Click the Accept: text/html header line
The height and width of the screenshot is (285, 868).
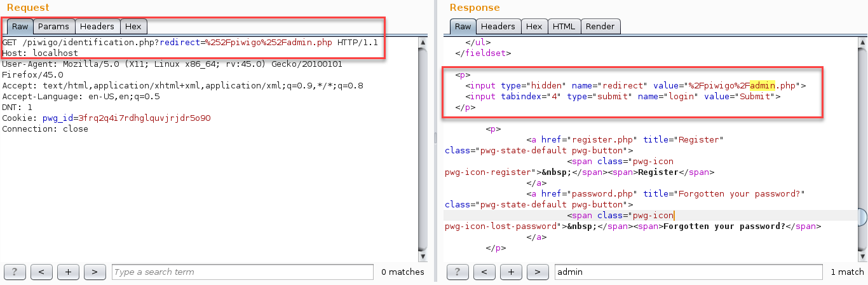coord(182,85)
